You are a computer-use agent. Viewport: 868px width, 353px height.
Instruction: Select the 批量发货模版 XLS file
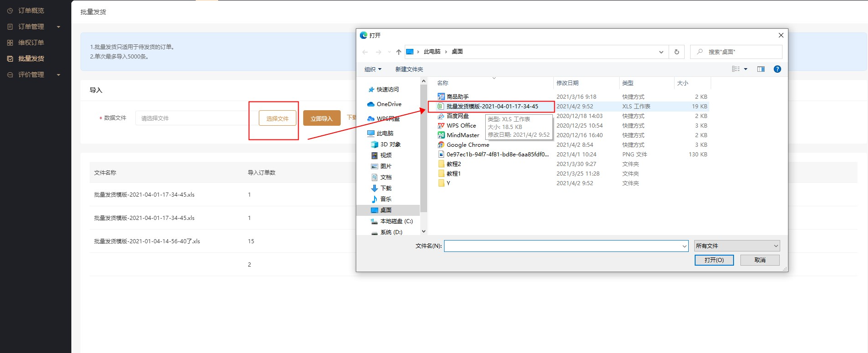click(492, 107)
